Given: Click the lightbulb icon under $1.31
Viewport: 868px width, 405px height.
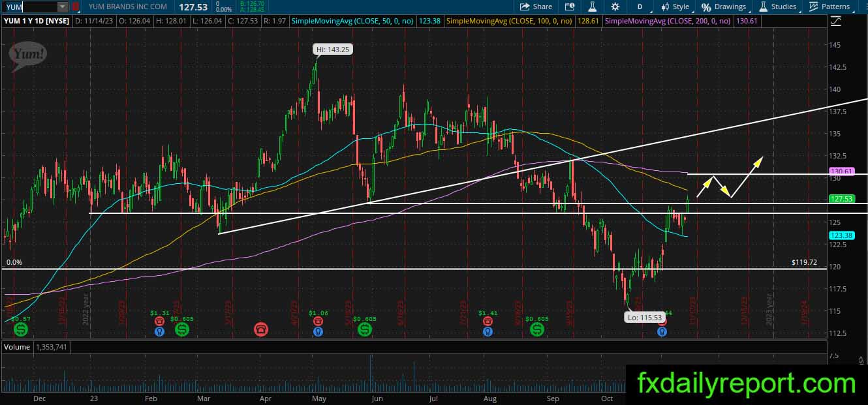Looking at the screenshot, I should (x=160, y=331).
